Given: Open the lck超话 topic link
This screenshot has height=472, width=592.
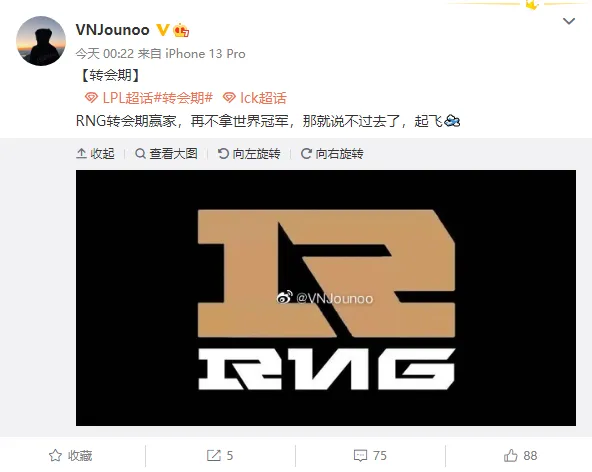Looking at the screenshot, I should click(263, 98).
